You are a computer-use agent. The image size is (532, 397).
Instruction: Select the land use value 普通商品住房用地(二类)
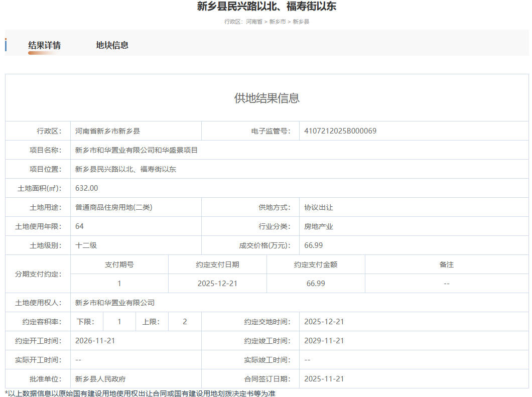(113, 207)
